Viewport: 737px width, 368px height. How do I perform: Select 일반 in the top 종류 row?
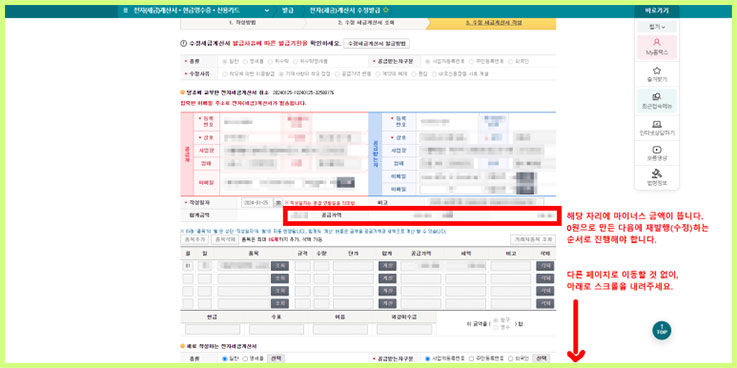(x=225, y=61)
